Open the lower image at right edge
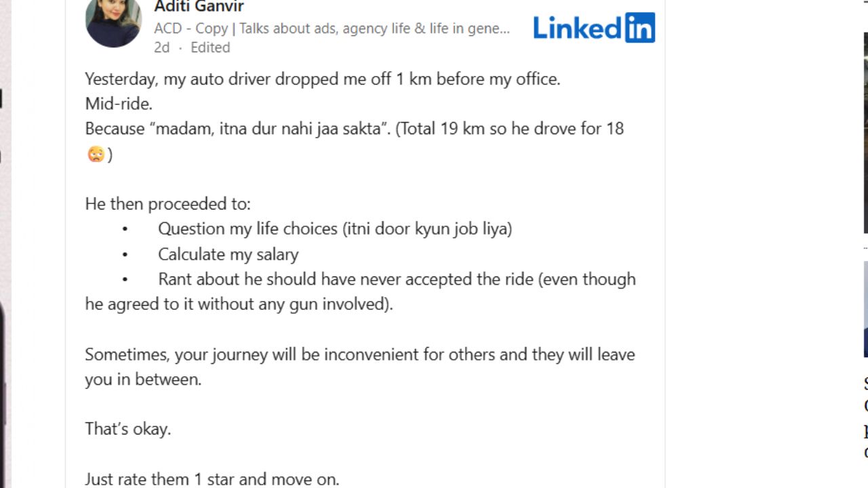Viewport: 868px width, 488px height. tap(865, 309)
